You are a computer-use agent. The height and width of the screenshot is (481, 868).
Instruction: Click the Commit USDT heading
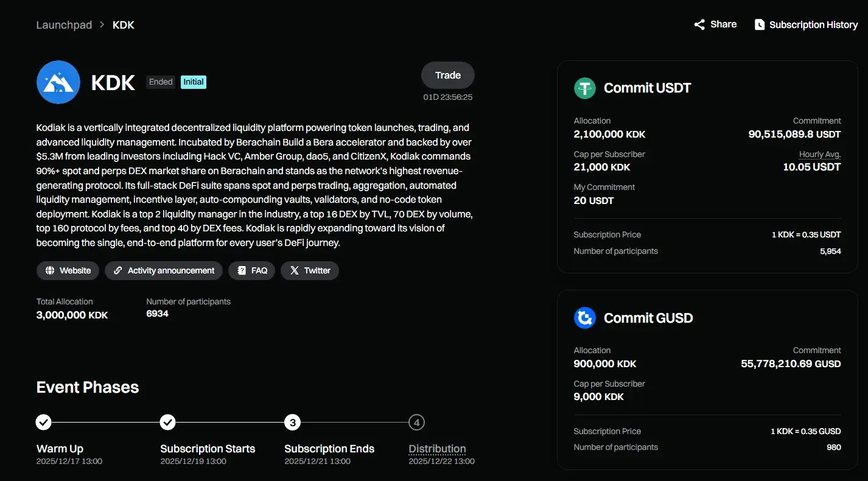(648, 88)
